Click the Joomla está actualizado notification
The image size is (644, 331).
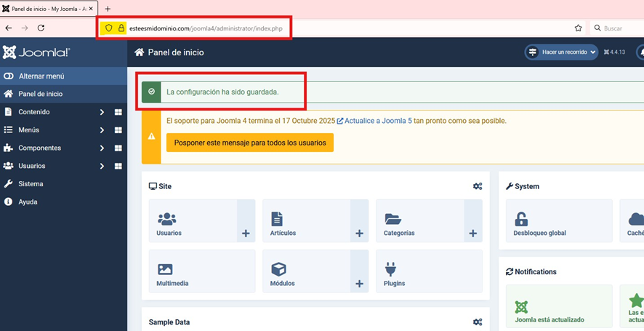click(559, 307)
